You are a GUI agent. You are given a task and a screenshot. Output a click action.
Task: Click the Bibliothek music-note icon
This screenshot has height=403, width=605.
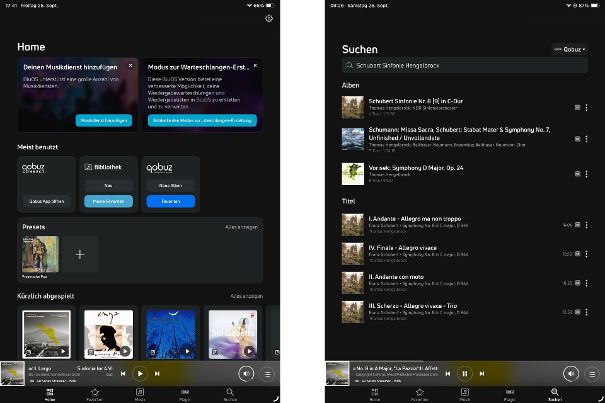coord(88,167)
